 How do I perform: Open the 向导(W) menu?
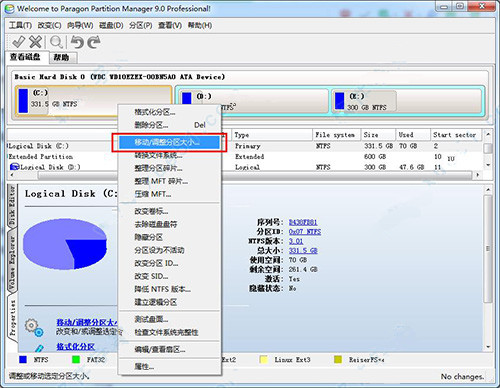80,25
